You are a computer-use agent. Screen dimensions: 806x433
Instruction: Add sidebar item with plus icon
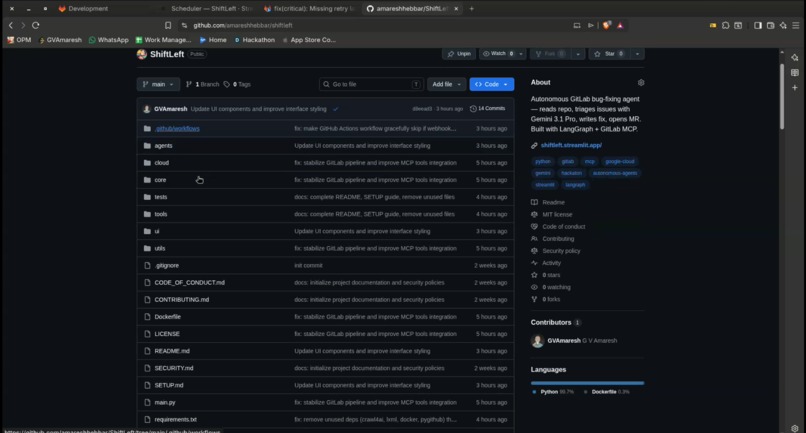coord(795,87)
